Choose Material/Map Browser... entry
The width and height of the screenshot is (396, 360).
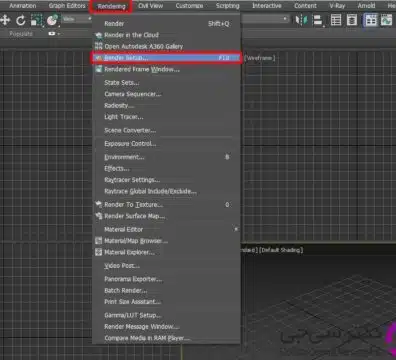pyautogui.click(x=166, y=241)
